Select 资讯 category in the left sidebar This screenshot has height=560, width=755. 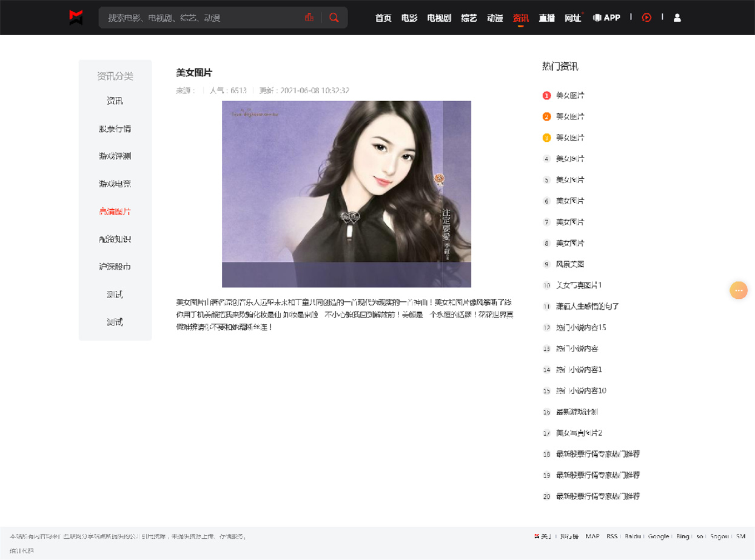(115, 101)
